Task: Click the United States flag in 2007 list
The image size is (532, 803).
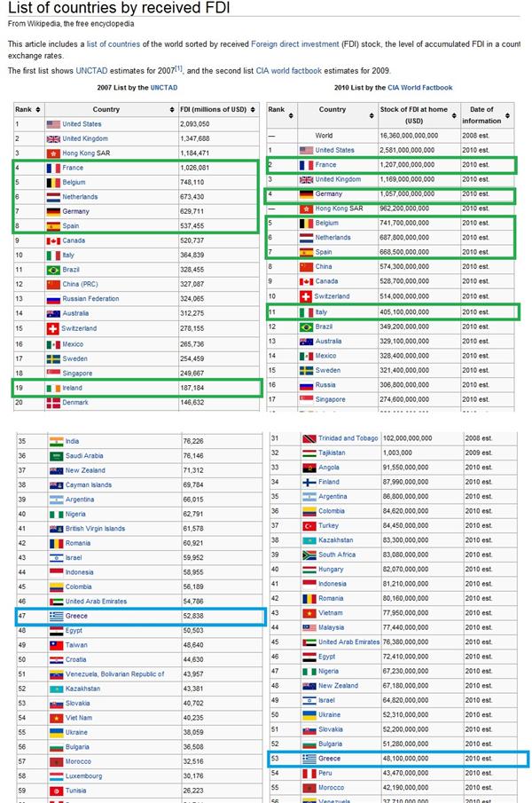Action: (x=53, y=124)
